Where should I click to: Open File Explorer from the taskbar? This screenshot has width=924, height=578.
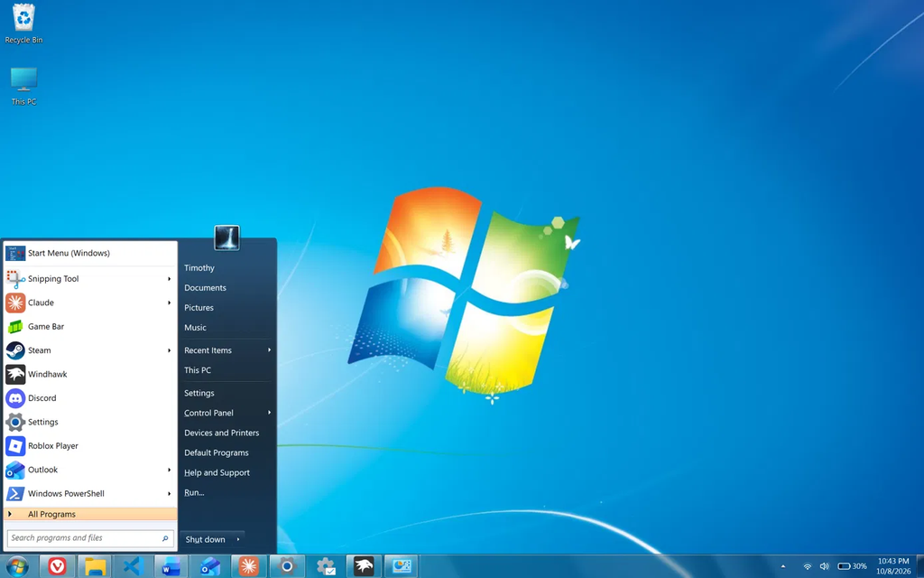95,567
